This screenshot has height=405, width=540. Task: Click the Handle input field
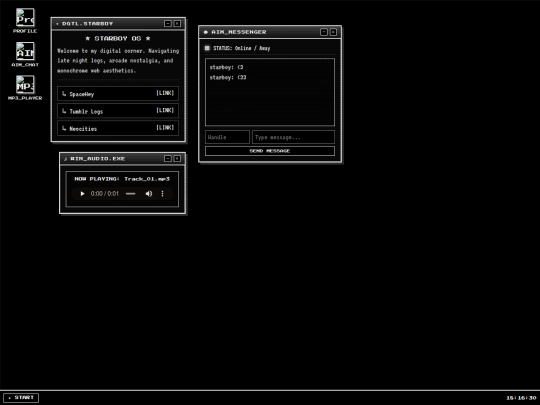click(x=227, y=137)
